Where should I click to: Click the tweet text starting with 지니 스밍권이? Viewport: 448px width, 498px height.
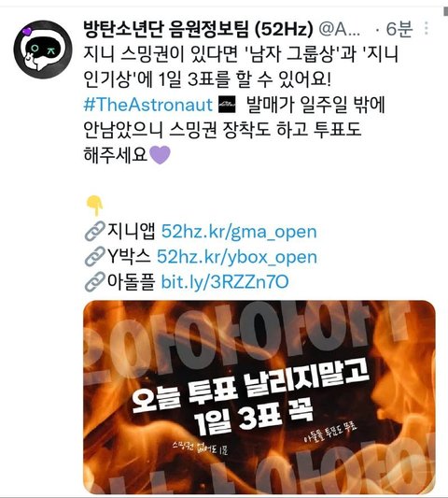tap(241, 105)
